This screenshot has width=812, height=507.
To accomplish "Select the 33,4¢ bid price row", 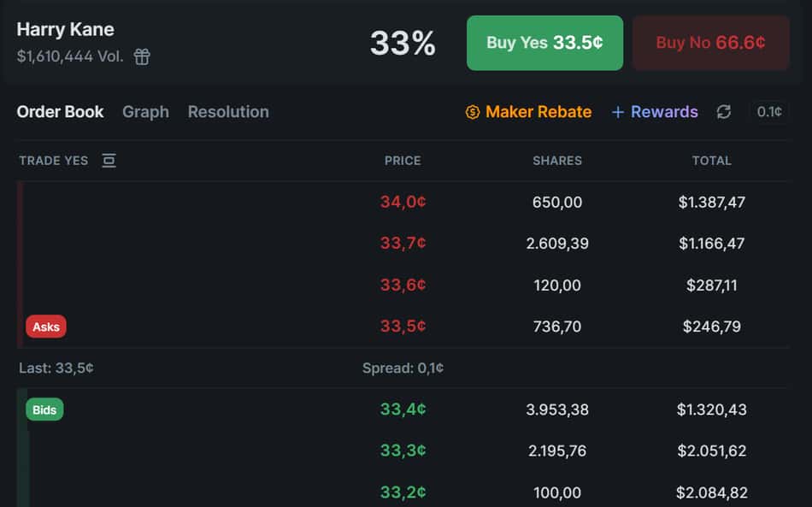I will click(403, 410).
